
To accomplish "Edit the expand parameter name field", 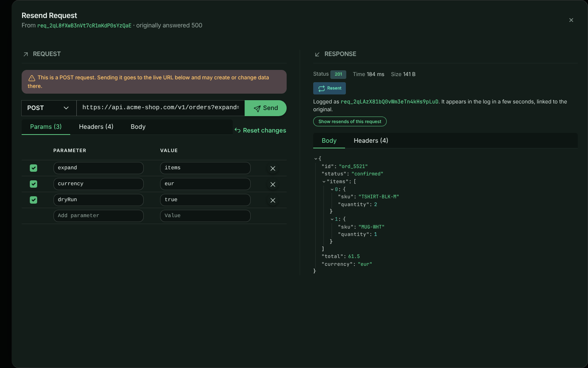I will click(98, 168).
